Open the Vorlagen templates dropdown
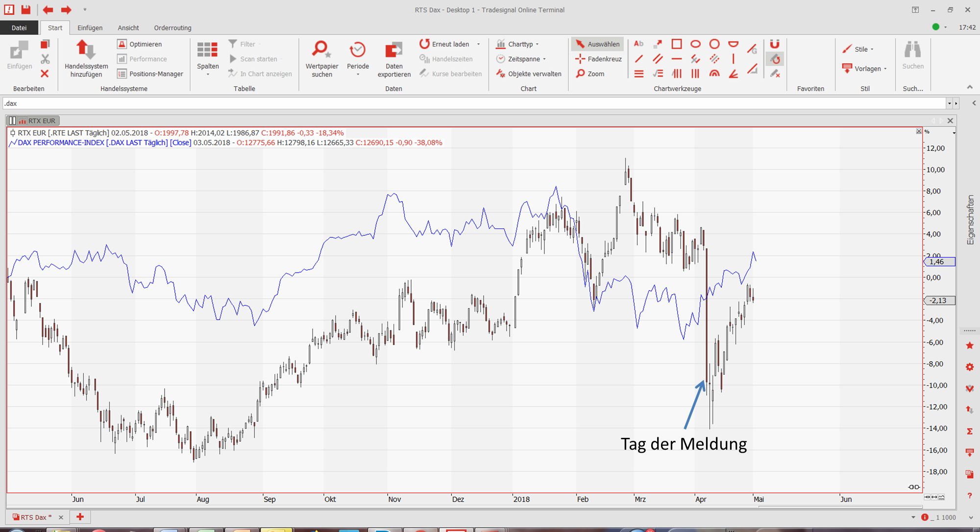Image resolution: width=980 pixels, height=532 pixels. tap(867, 69)
